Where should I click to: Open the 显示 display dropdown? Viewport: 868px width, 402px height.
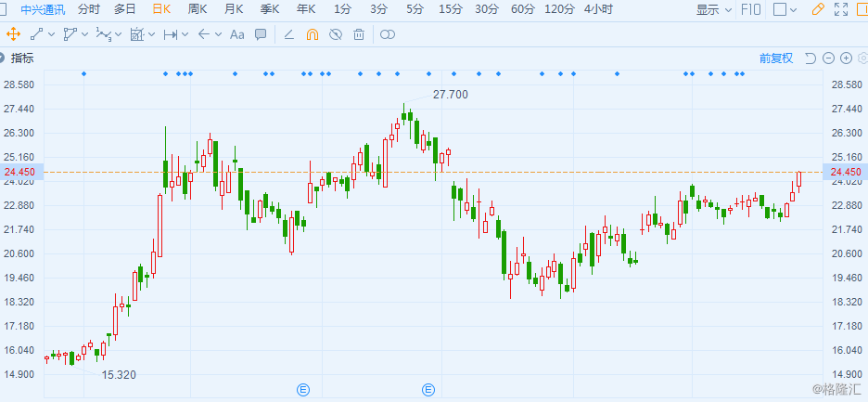click(713, 9)
